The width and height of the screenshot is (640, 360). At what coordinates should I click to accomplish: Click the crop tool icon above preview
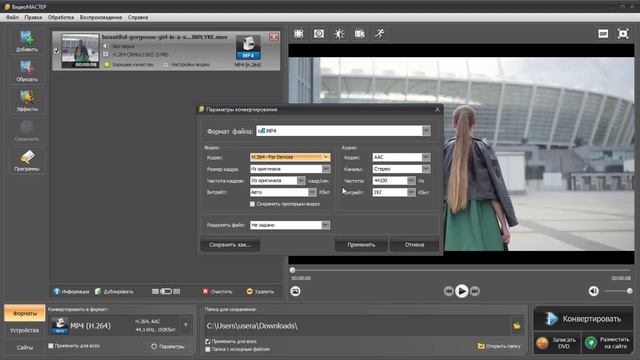tap(298, 34)
